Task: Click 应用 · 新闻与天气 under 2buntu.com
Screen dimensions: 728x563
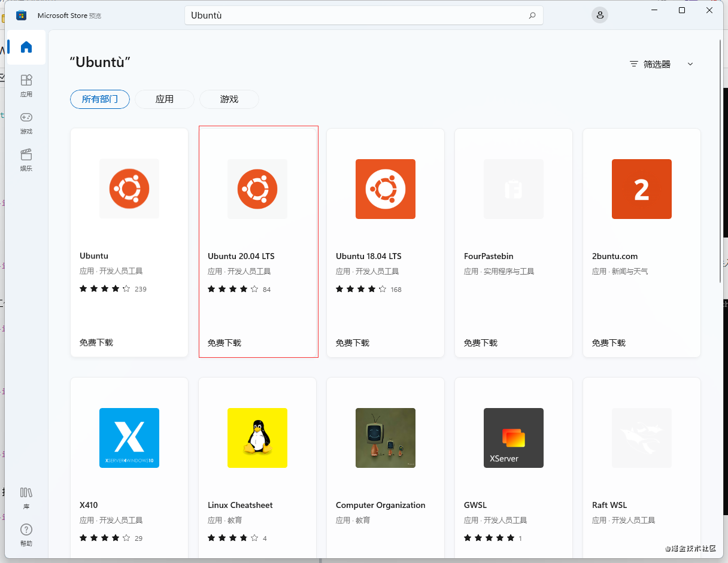Action: click(620, 272)
